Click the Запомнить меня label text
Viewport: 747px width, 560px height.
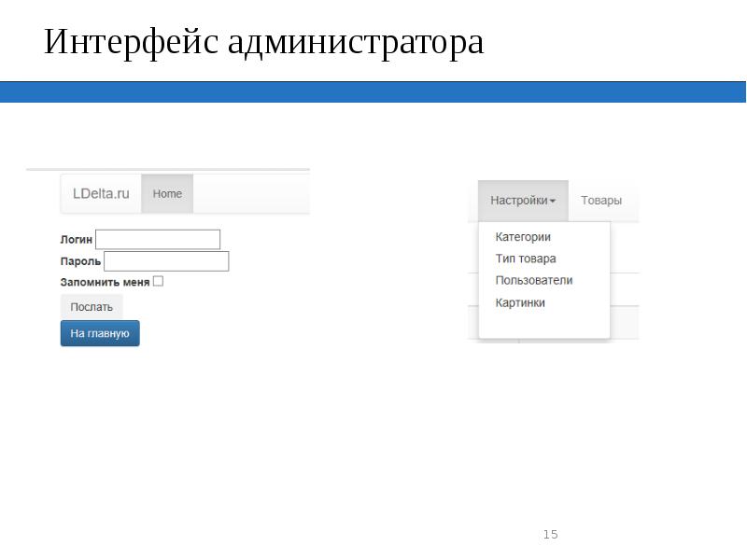tap(105, 281)
